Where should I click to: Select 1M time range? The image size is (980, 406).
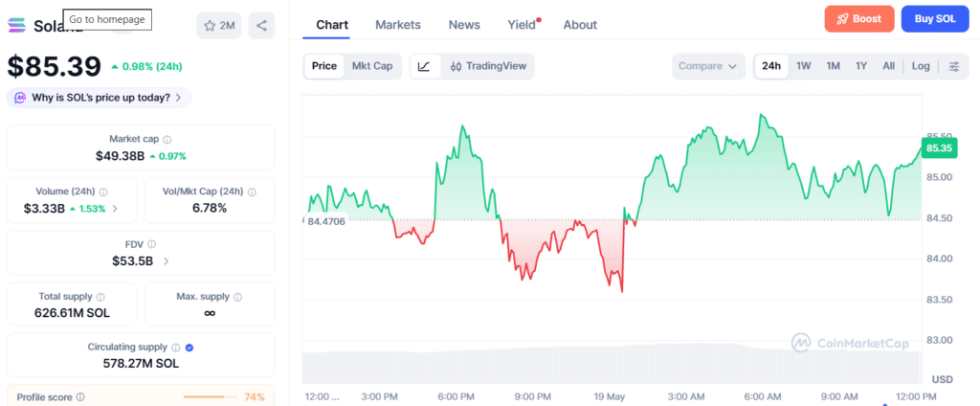click(x=834, y=66)
